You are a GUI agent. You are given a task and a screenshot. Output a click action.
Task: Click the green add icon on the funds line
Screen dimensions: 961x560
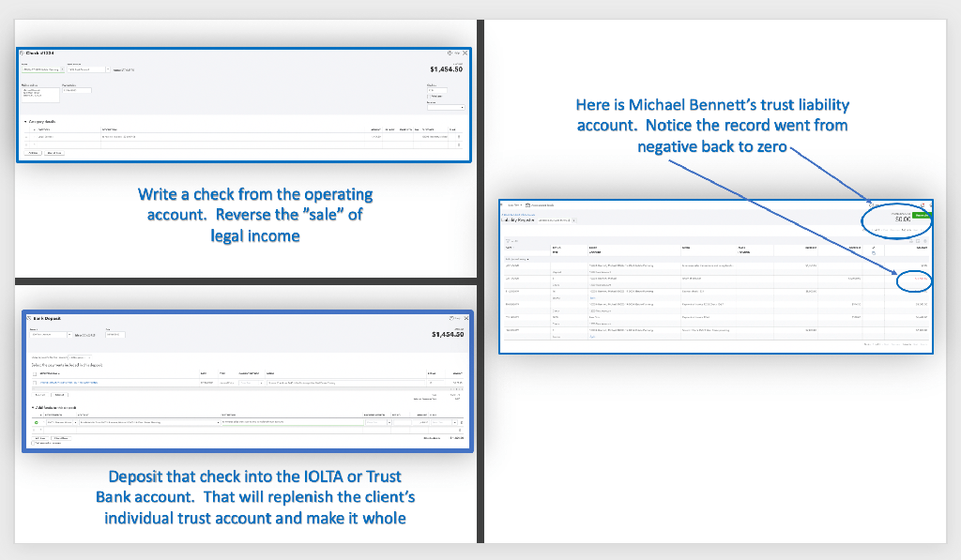pos(37,423)
